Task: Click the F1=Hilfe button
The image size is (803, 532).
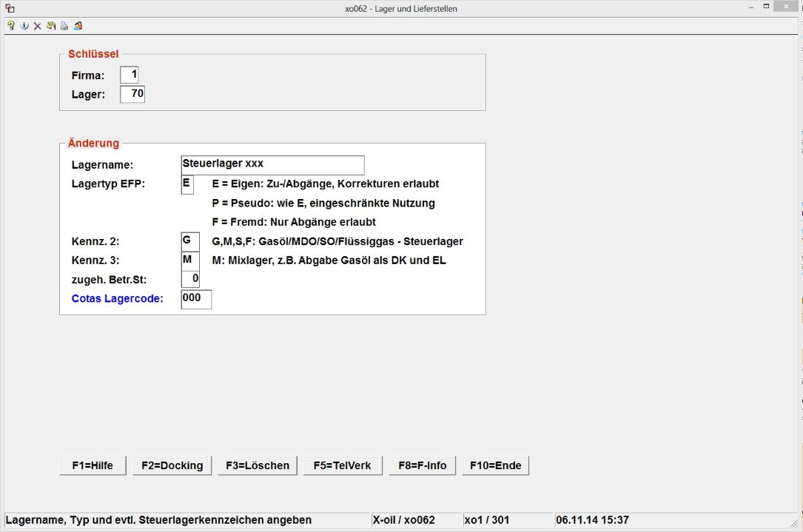Action: tap(93, 465)
